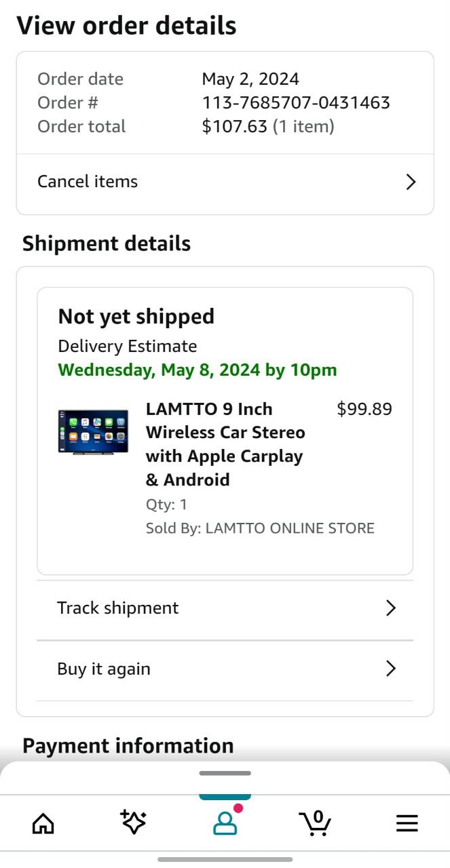Go to the Home tab icon
The image size is (450, 868).
(43, 823)
